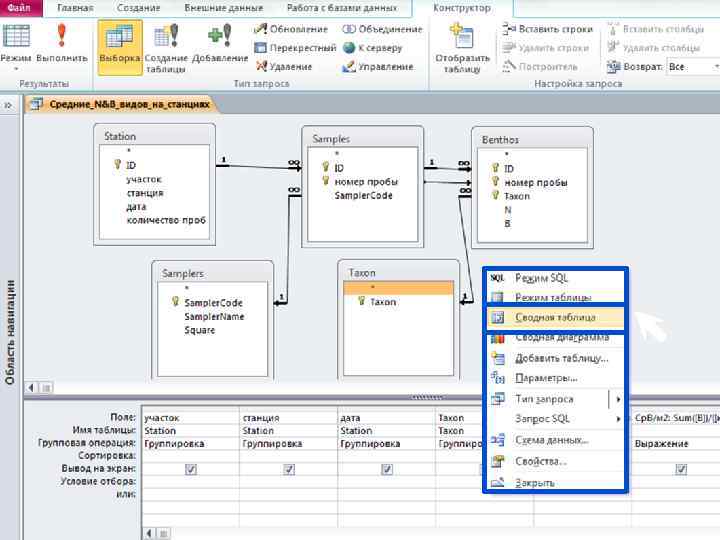This screenshot has height=540, width=720.
Task: Select the Выборка query type
Action: coord(120,47)
